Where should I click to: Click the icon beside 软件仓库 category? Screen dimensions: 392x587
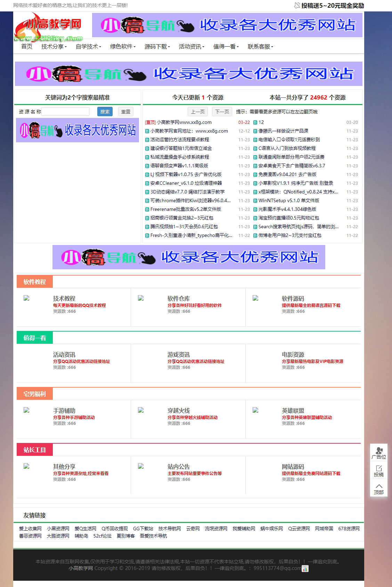click(141, 298)
